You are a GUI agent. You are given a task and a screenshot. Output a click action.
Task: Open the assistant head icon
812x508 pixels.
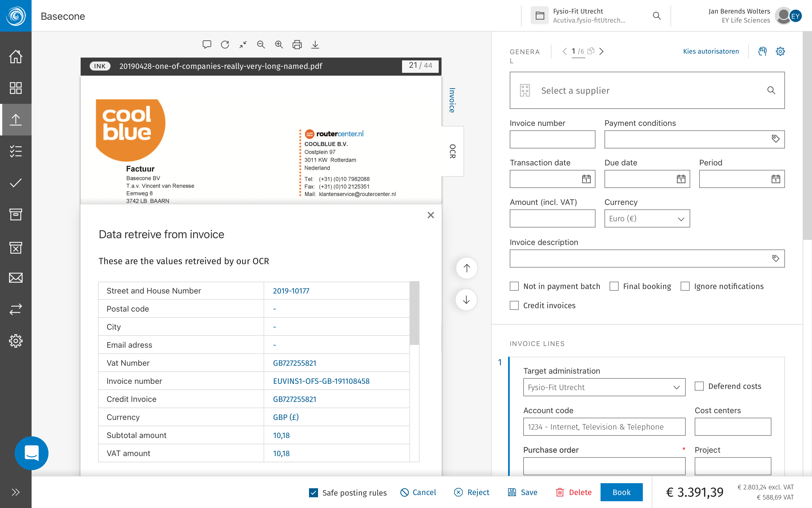point(762,51)
